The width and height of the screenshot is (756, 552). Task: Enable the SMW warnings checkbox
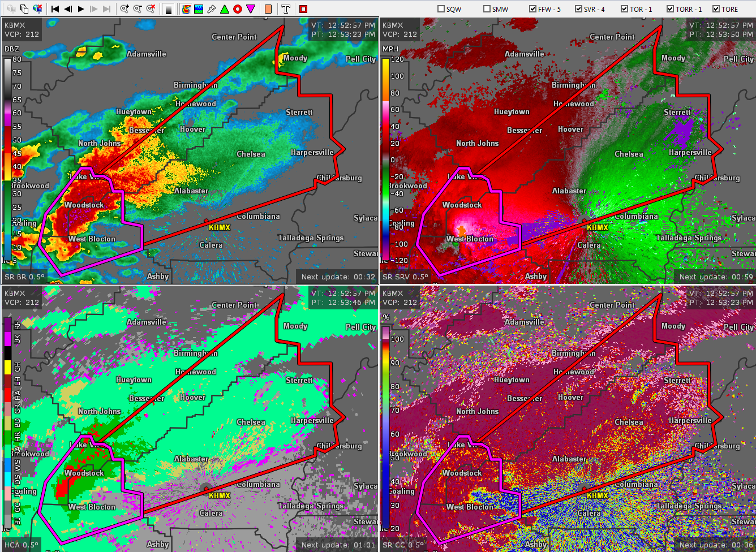(487, 9)
